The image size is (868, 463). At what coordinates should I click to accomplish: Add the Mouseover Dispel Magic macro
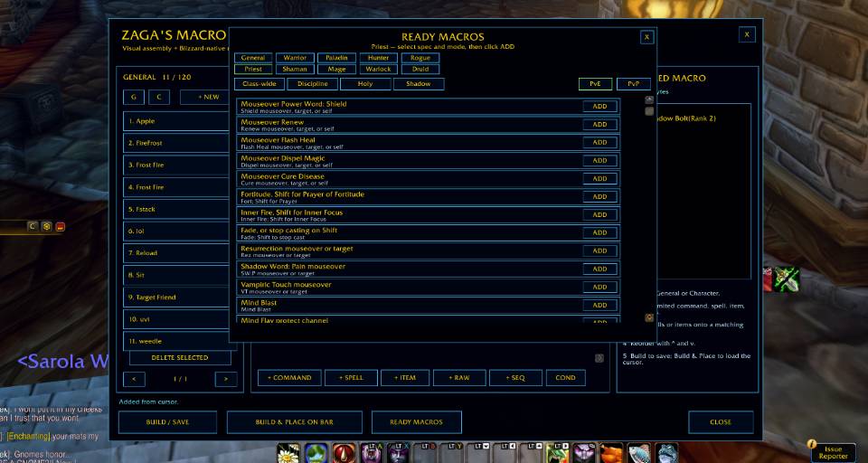coord(600,161)
